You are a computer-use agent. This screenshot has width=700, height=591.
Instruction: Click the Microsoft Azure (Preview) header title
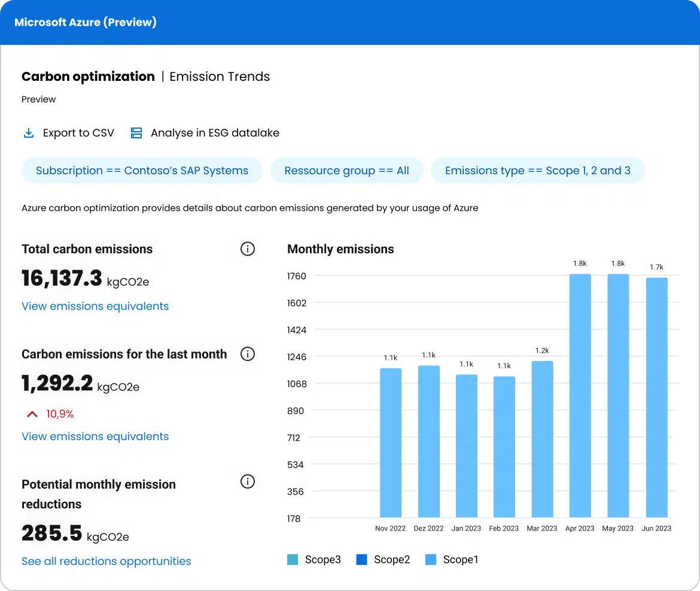(86, 22)
